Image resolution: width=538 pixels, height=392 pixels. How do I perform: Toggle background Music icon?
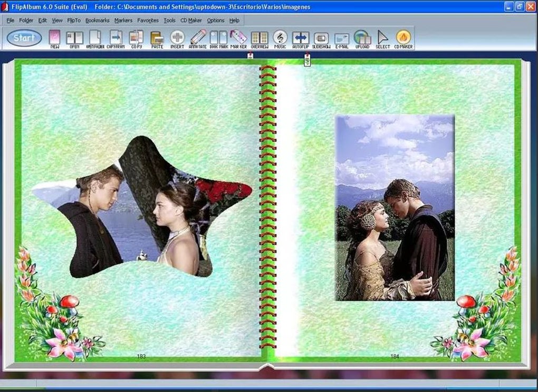[280, 39]
